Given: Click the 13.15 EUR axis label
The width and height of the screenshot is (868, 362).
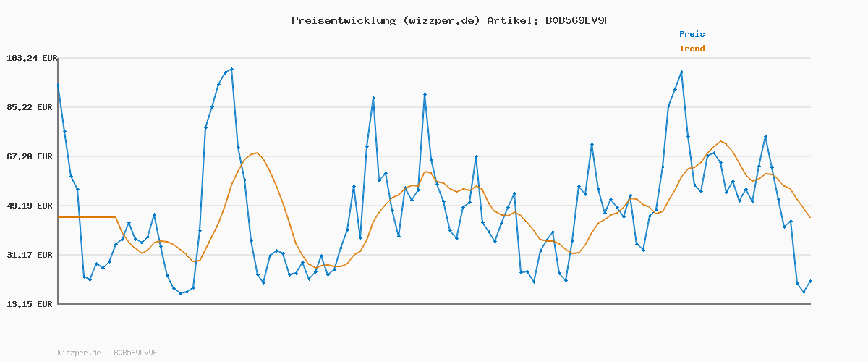Looking at the screenshot, I should pos(31,304).
